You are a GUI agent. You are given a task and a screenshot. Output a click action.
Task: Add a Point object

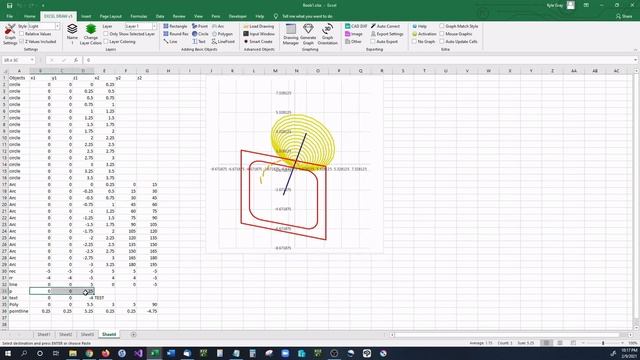click(x=200, y=26)
